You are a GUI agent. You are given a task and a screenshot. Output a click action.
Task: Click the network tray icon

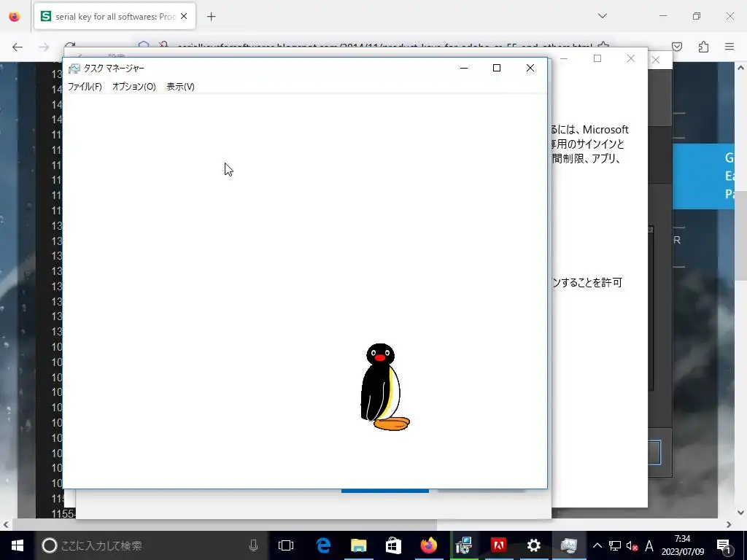(614, 545)
